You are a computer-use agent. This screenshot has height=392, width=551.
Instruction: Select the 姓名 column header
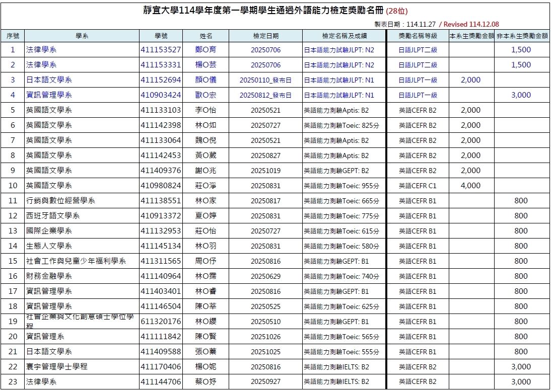[x=205, y=36]
